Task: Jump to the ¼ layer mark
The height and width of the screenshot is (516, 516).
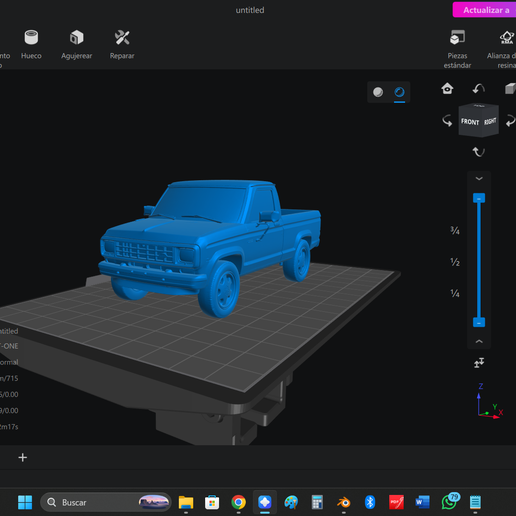Action: 455,293
